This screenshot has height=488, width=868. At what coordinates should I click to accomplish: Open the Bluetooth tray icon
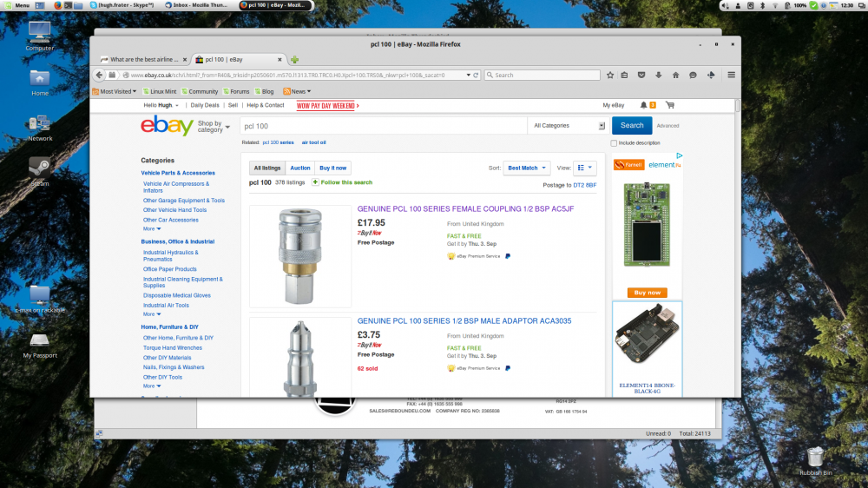[762, 5]
